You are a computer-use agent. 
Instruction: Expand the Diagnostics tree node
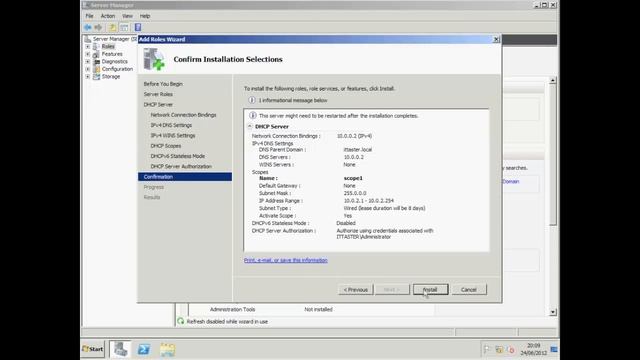(87, 62)
